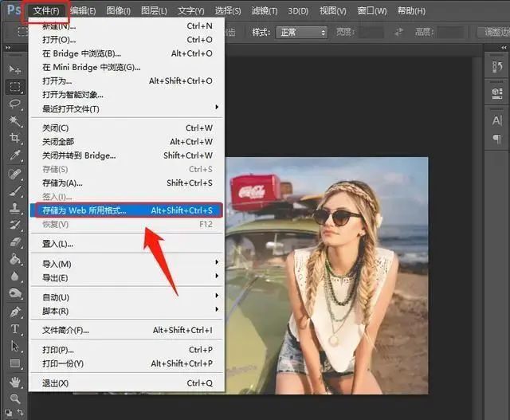The height and width of the screenshot is (420, 510).
Task: Swap width and height values icon
Action: [x=398, y=32]
